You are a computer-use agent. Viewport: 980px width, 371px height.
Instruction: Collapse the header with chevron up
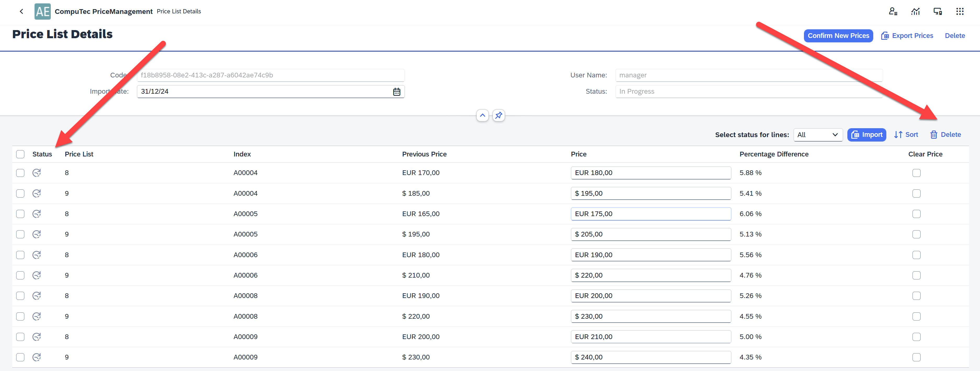[482, 115]
